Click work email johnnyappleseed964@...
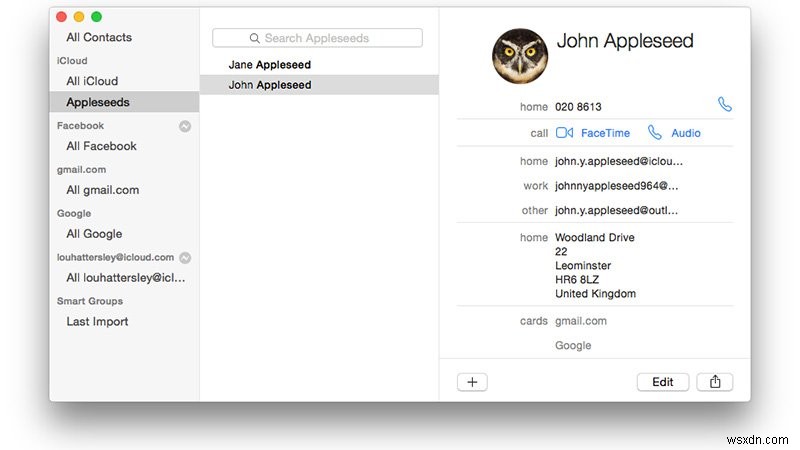The width and height of the screenshot is (800, 450). tap(616, 186)
